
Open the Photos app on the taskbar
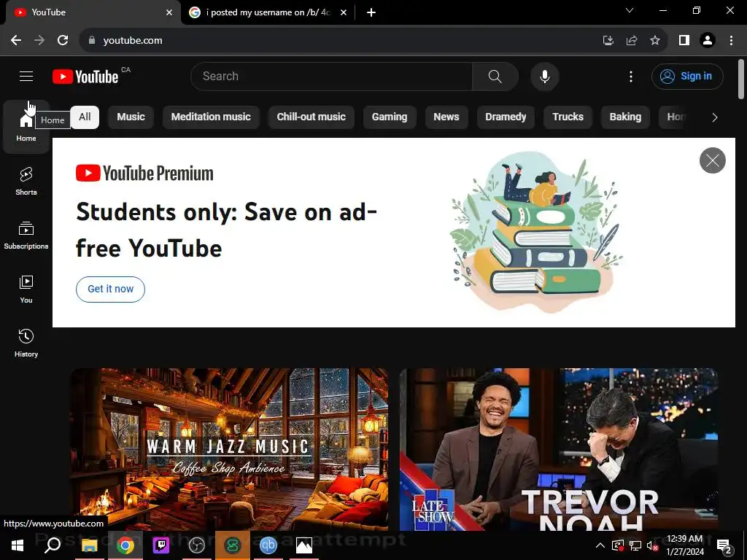click(304, 545)
